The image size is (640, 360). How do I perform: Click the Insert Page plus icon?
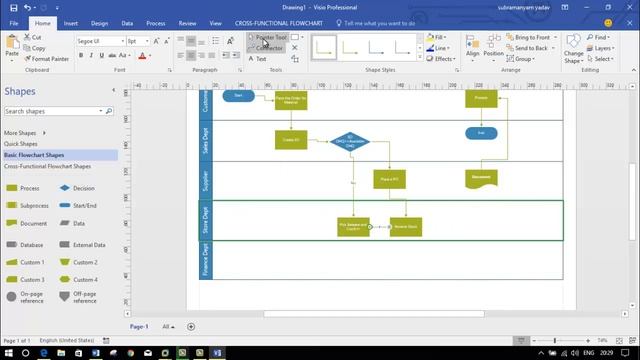point(191,327)
